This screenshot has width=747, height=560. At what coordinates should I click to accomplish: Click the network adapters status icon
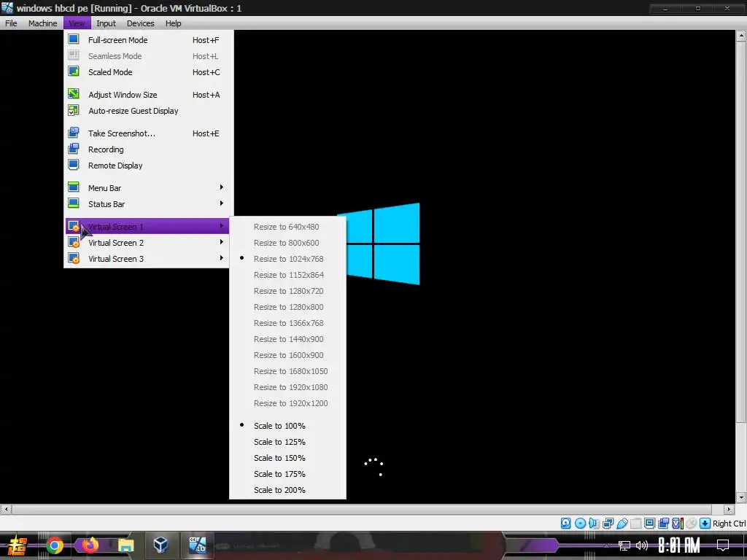click(608, 524)
